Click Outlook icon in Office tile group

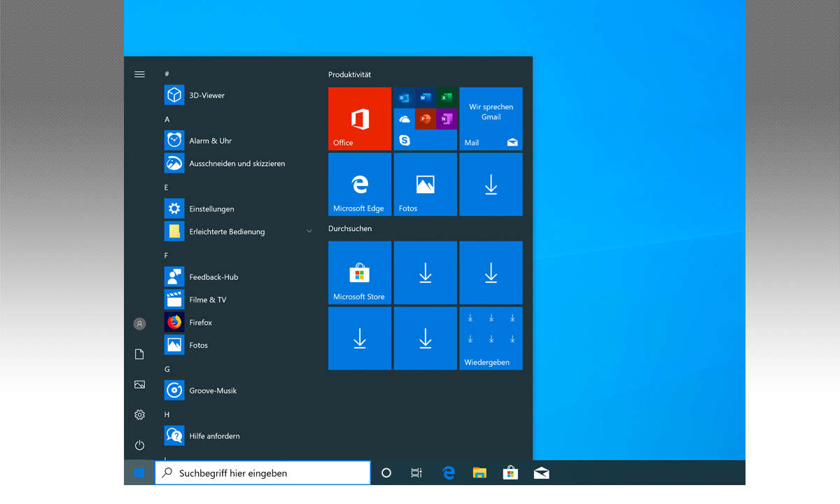[404, 97]
